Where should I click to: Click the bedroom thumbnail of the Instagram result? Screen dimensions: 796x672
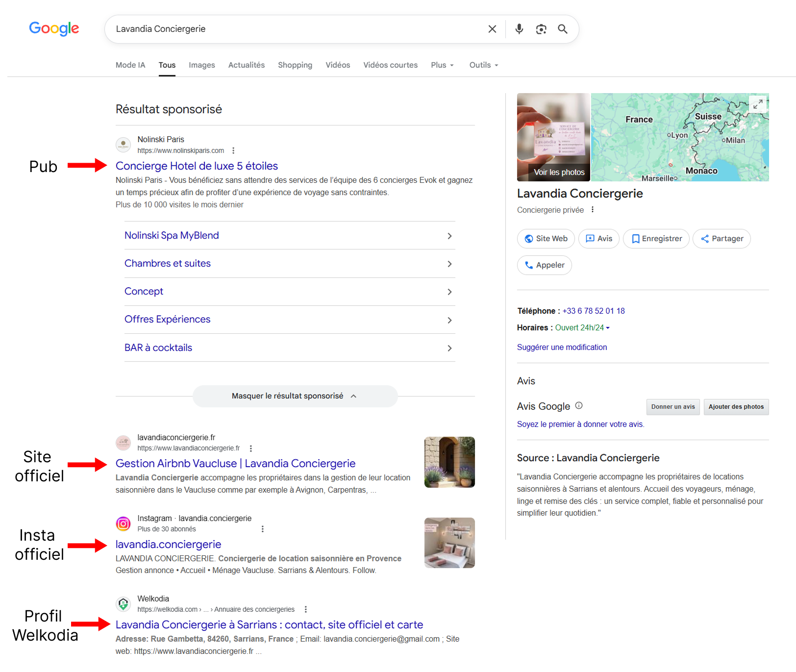(x=449, y=543)
